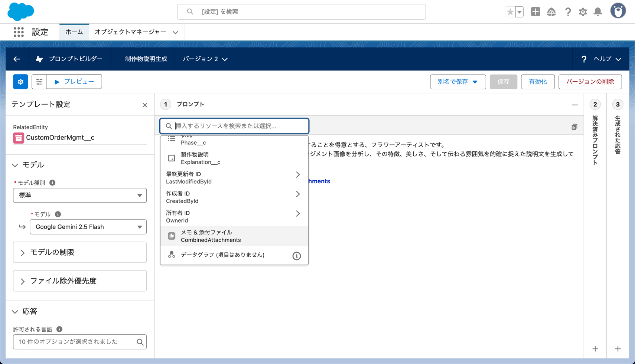This screenshot has width=635, height=364.
Task: Switch to the オブジェクトマネージャー tab
Action: 130,32
